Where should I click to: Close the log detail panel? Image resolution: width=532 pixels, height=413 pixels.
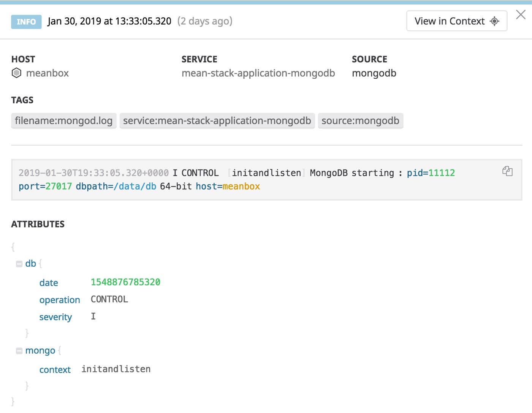(x=521, y=14)
